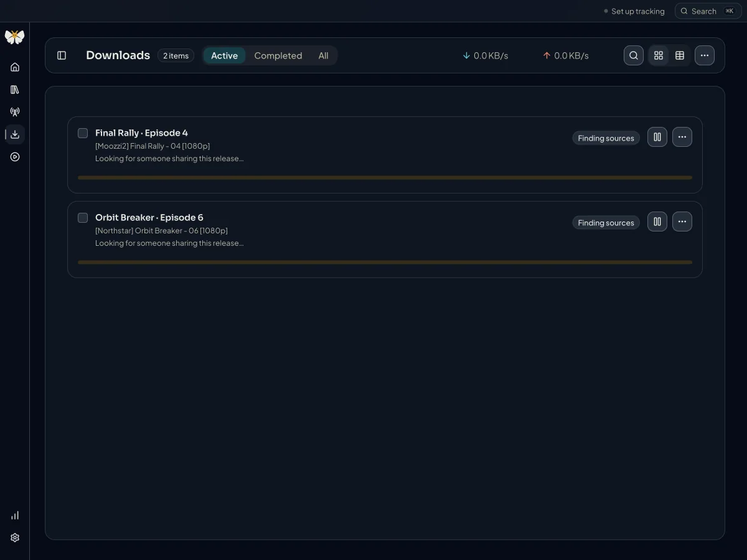This screenshot has height=560, width=747.
Task: Switch to the Completed tab
Action: pos(278,55)
